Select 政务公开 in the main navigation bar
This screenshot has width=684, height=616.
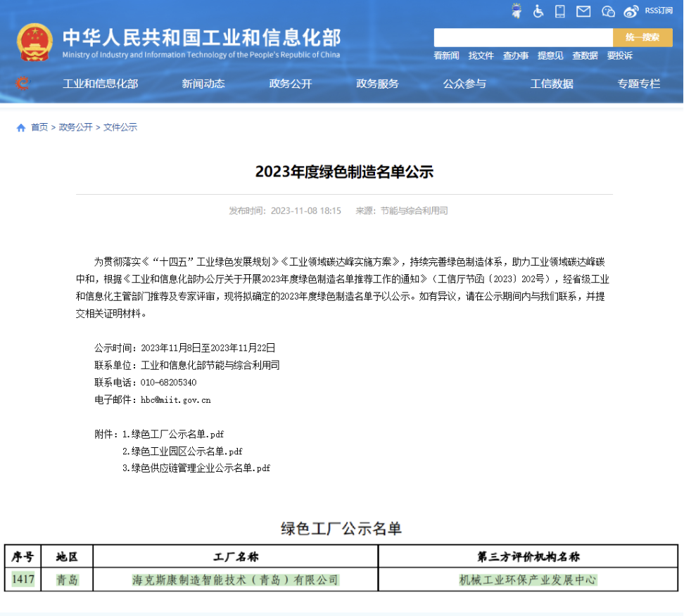pos(291,84)
